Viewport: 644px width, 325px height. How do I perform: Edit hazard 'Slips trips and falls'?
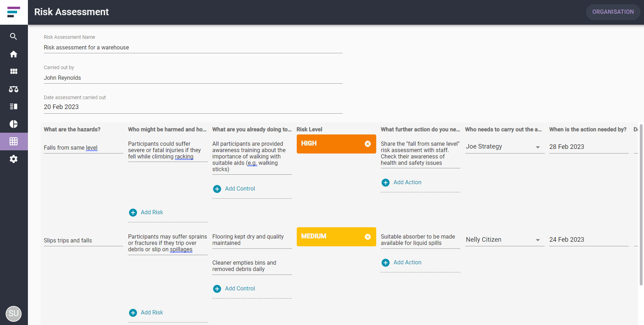click(83, 241)
